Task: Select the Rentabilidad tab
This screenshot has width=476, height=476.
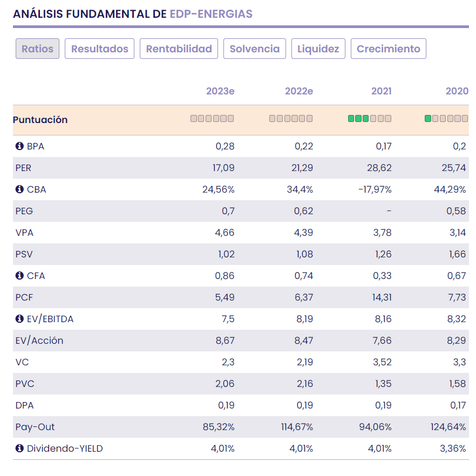Action: 179,49
